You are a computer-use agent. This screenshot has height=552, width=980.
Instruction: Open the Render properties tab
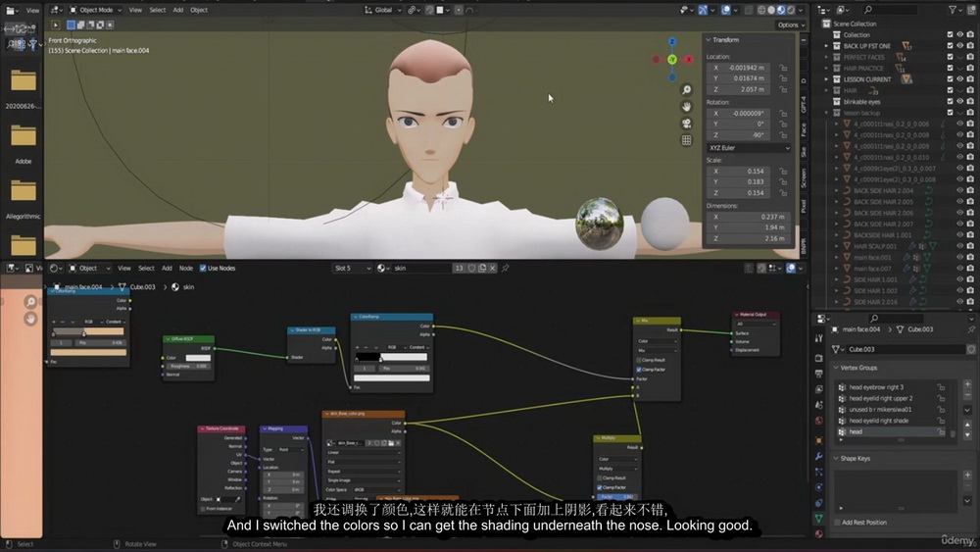[818, 358]
